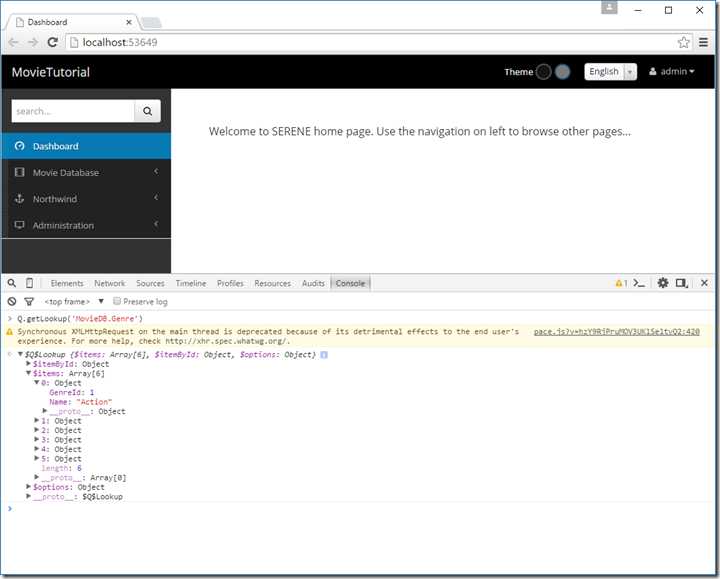This screenshot has height=579, width=720.
Task: Change DevTools dock side icon
Action: [681, 283]
